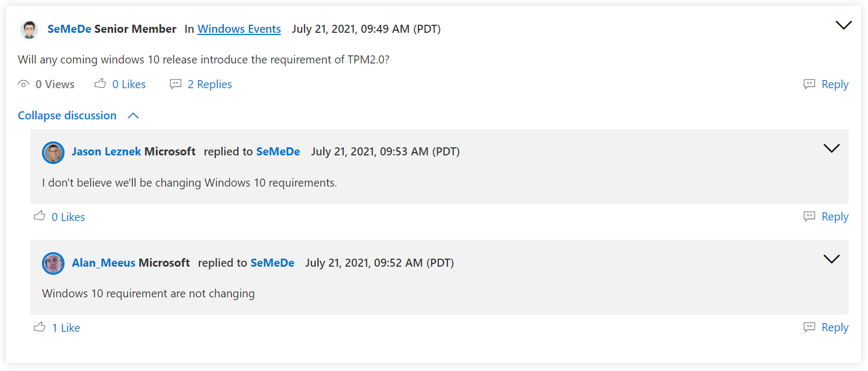Screen dimensions: 868x371
Task: Expand options chevron on SeMeDe's post
Action: (x=843, y=25)
